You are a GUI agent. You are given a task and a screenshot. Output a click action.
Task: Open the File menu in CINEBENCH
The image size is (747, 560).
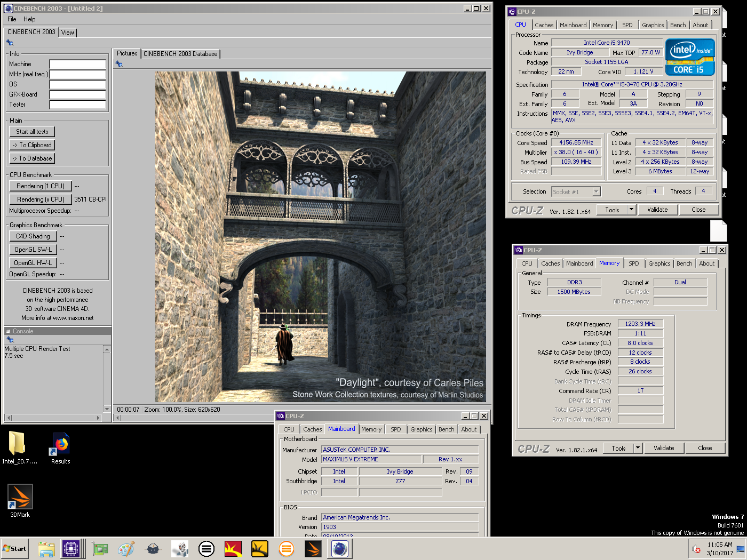[x=12, y=19]
